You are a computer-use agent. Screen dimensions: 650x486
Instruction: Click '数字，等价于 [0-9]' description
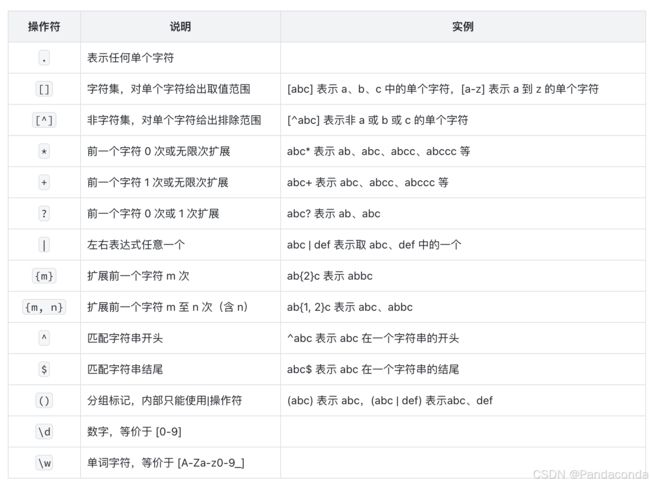tap(134, 432)
